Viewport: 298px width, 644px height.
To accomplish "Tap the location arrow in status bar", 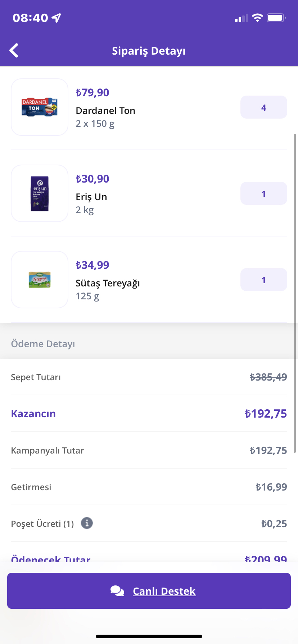I will tap(57, 18).
